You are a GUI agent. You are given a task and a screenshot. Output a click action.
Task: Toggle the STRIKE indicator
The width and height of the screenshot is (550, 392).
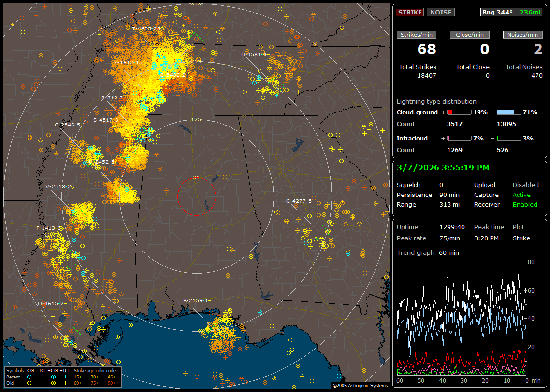(410, 13)
